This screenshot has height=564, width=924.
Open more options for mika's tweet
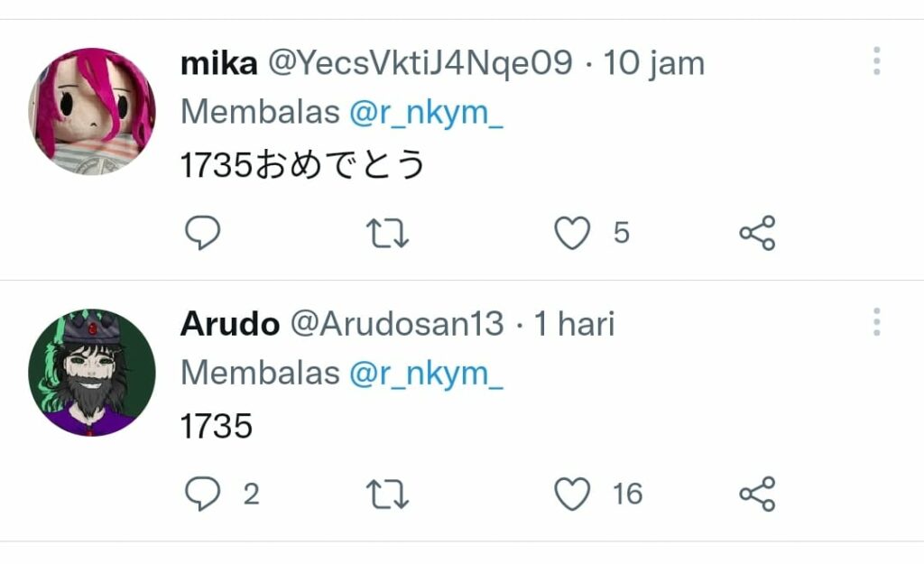click(x=877, y=60)
